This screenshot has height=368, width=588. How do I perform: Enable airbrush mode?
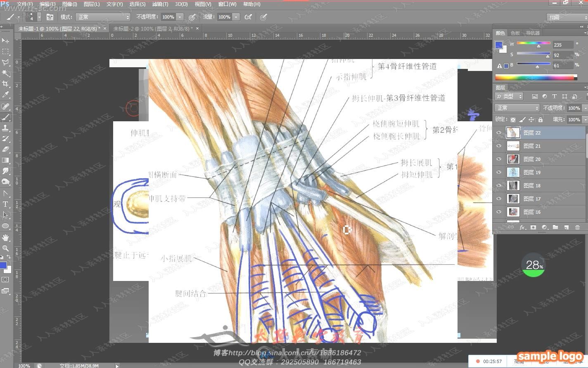coord(248,17)
